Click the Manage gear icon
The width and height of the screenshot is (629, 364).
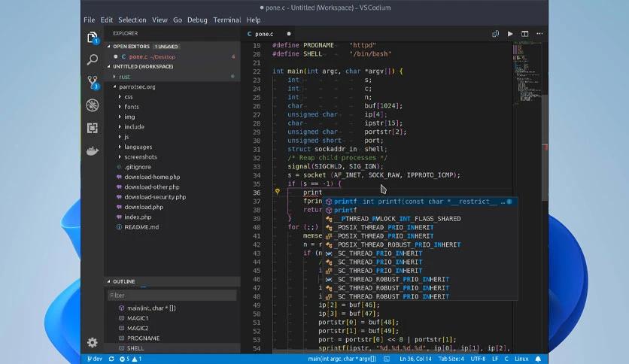93,342
